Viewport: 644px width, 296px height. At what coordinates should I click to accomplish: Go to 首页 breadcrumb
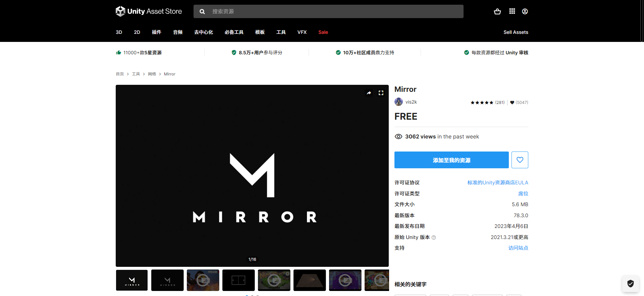pyautogui.click(x=120, y=74)
